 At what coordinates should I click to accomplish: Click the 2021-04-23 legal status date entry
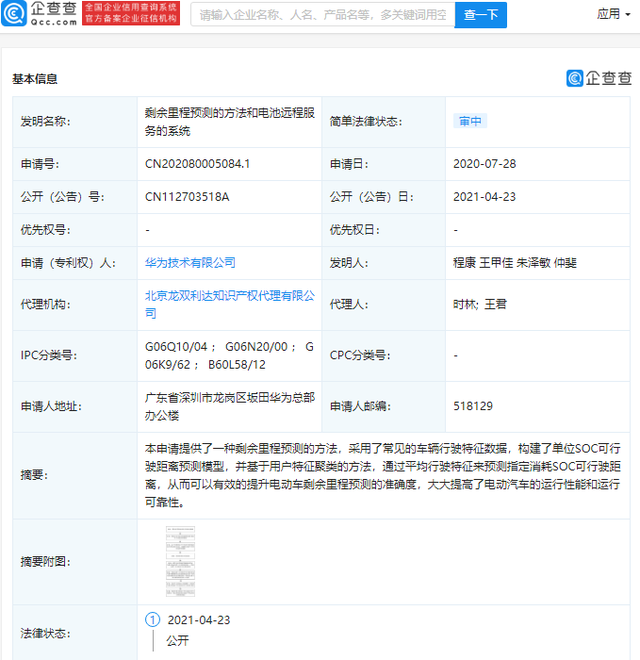coord(198,620)
